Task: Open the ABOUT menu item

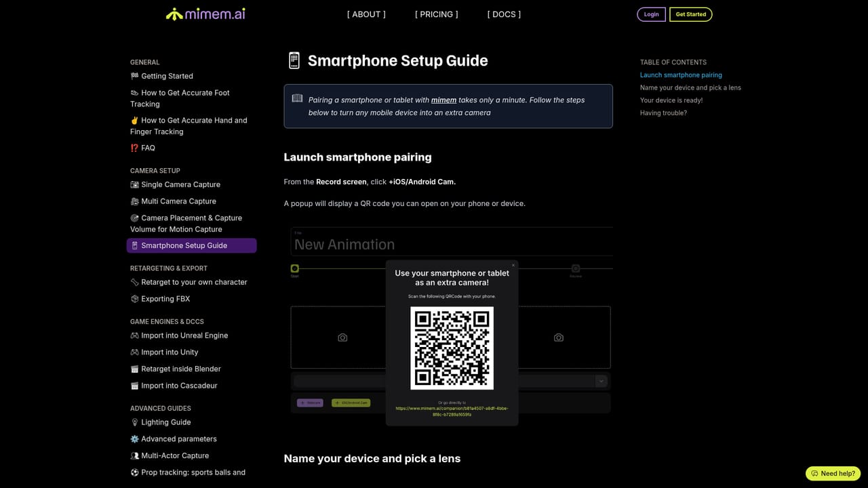Action: click(x=366, y=14)
